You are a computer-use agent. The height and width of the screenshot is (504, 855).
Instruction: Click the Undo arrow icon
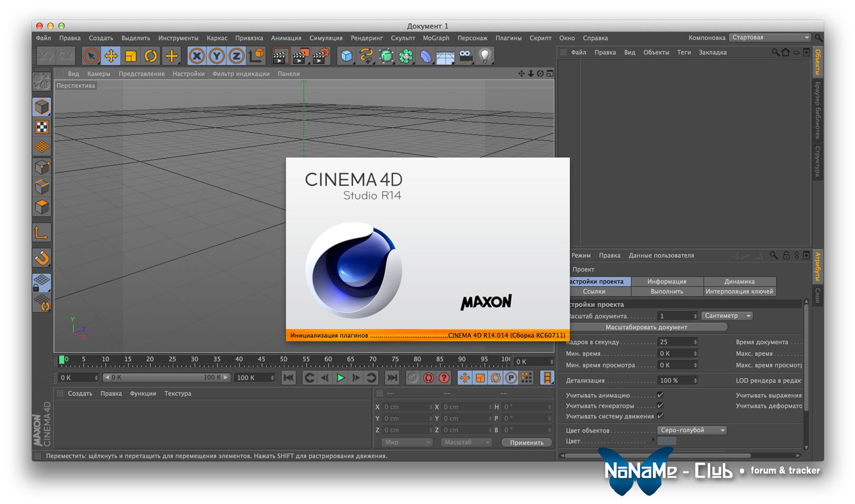[x=46, y=56]
